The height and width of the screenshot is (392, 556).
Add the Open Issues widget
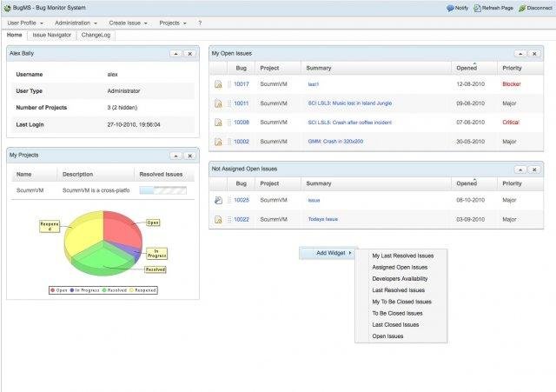[x=387, y=336]
